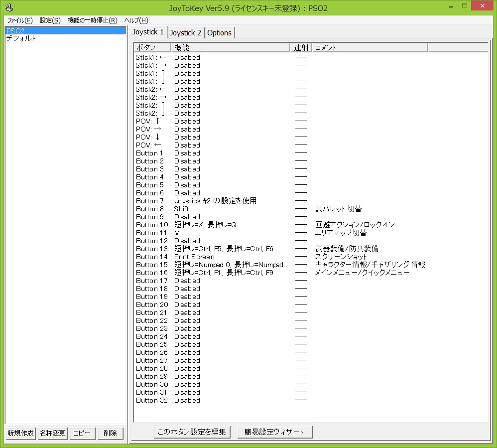Image resolution: width=497 pixels, height=448 pixels.
Task: Click the エリアマップ切替 comment
Action: pos(341,233)
